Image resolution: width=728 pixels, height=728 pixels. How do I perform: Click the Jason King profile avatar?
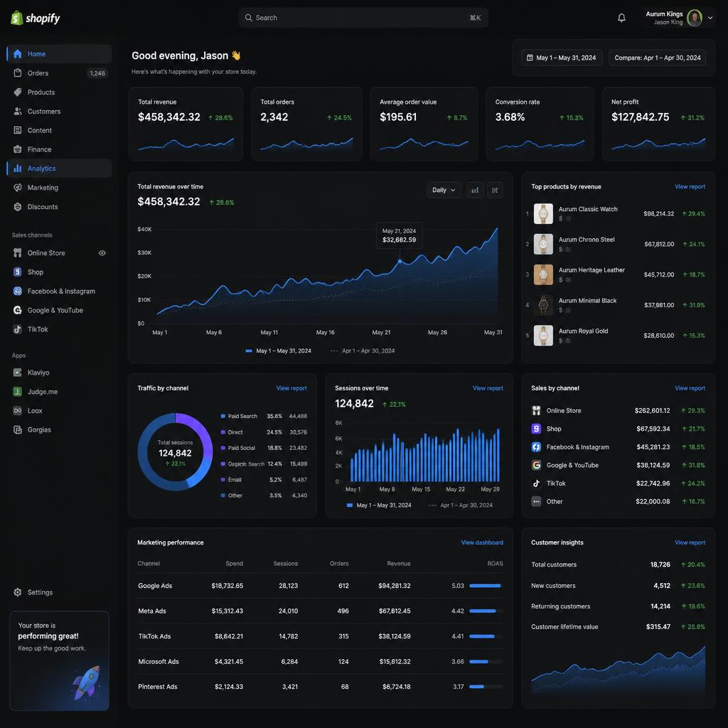[695, 18]
